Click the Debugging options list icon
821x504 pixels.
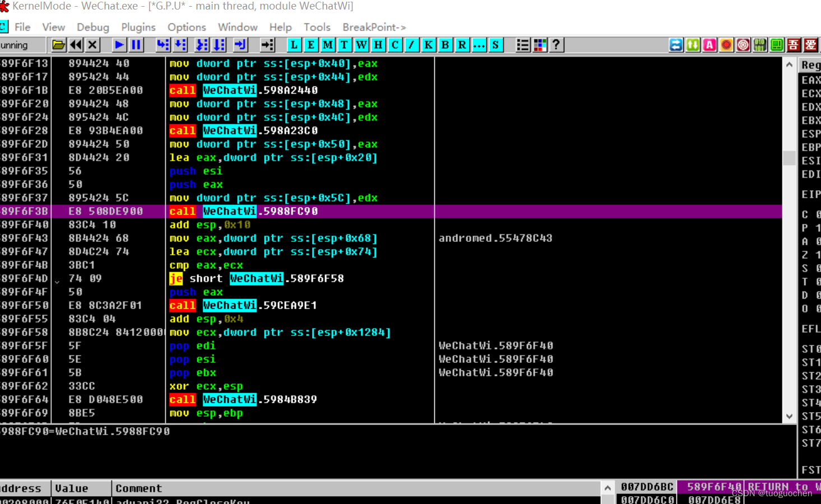click(x=522, y=45)
